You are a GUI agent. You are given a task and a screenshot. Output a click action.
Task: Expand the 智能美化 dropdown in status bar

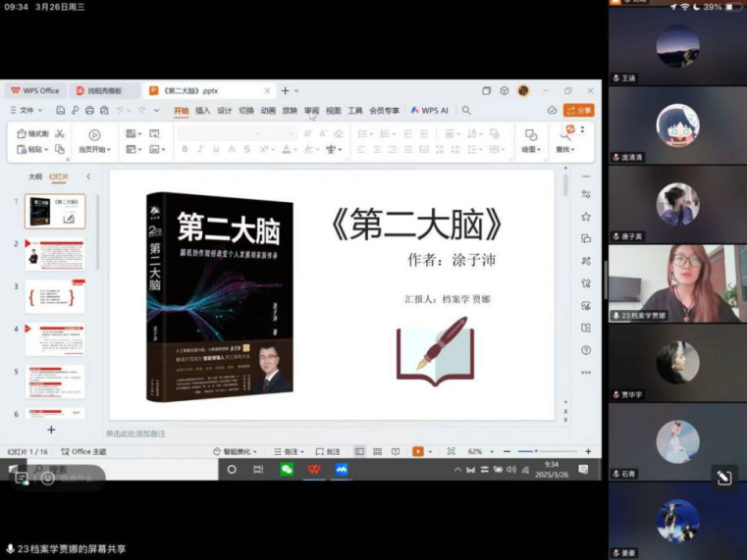pos(236,452)
